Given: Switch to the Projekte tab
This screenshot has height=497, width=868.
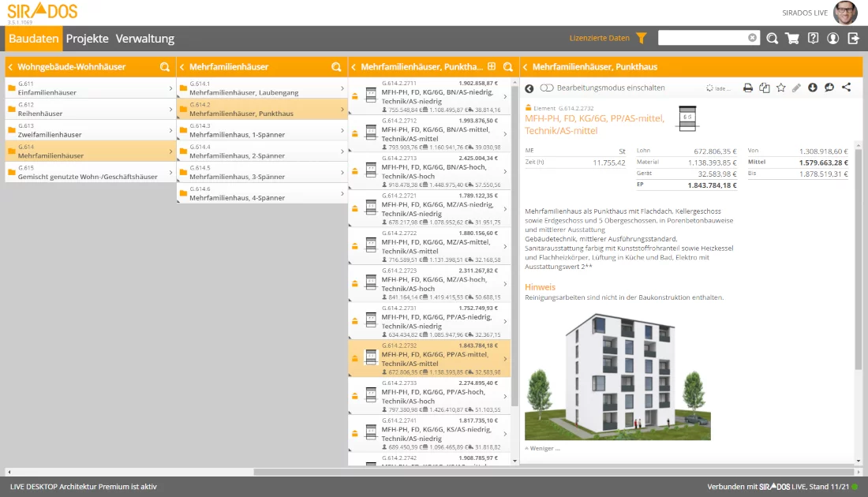Looking at the screenshot, I should pyautogui.click(x=87, y=39).
